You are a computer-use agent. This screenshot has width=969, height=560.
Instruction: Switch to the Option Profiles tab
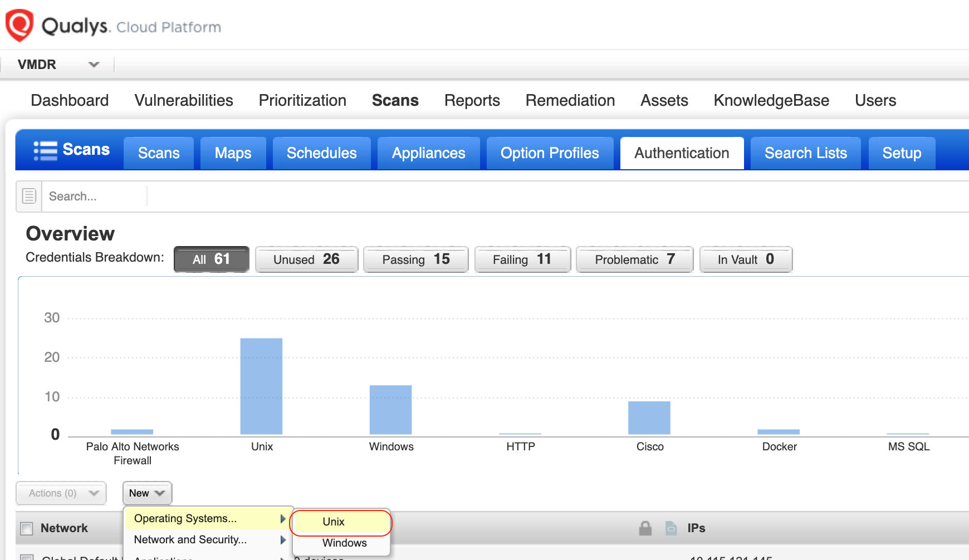click(549, 153)
